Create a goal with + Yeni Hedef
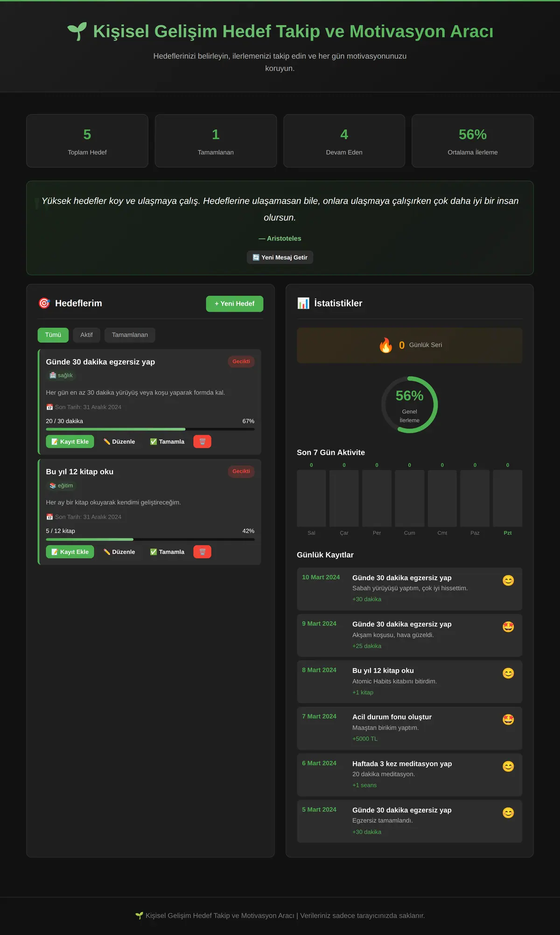 pyautogui.click(x=235, y=304)
